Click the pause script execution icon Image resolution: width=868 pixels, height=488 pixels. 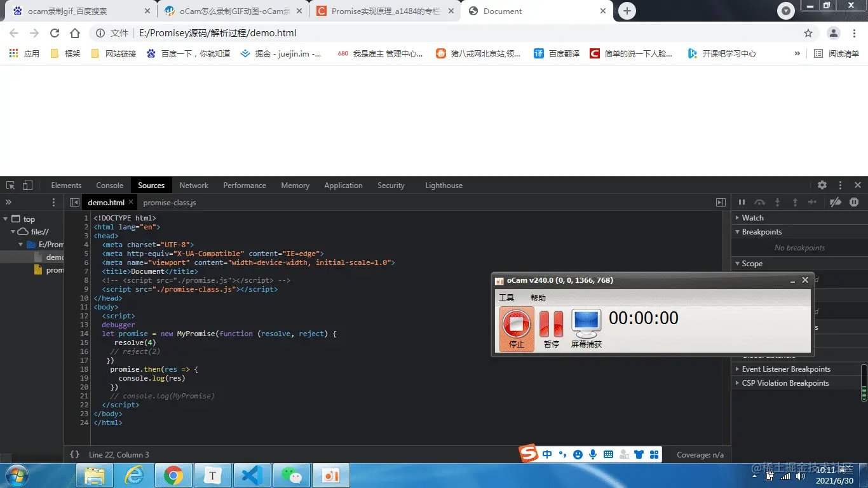click(x=742, y=202)
